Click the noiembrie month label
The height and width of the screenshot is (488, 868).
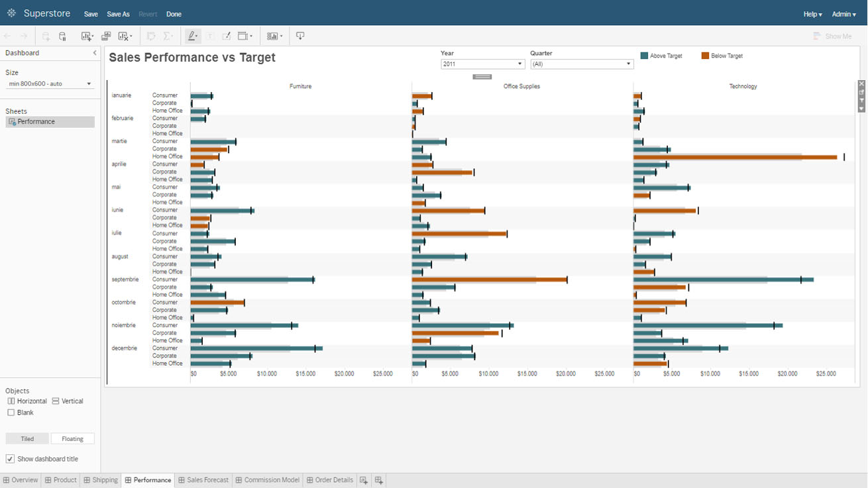coord(125,325)
